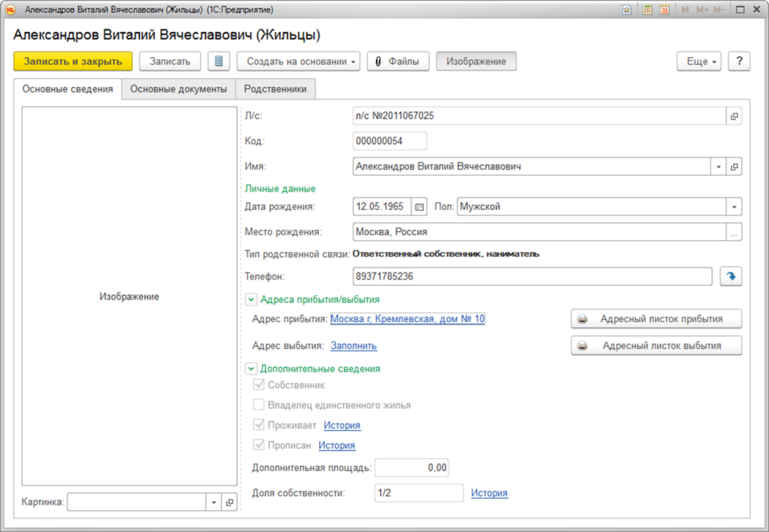
Task: Open the calculator from the title bar
Action: pos(647,10)
